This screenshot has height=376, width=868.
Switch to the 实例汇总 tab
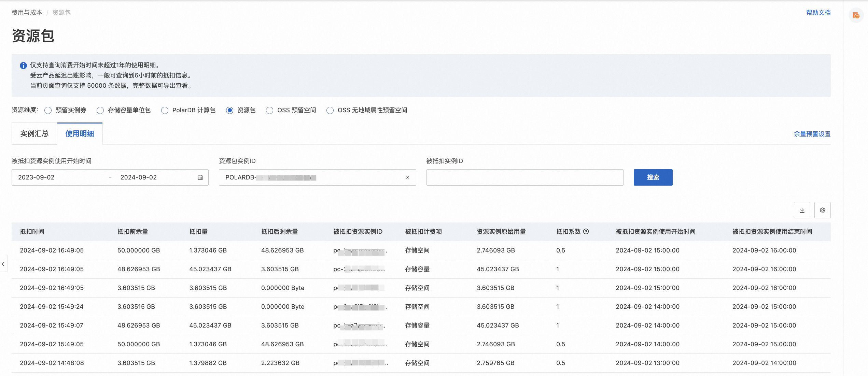point(34,133)
